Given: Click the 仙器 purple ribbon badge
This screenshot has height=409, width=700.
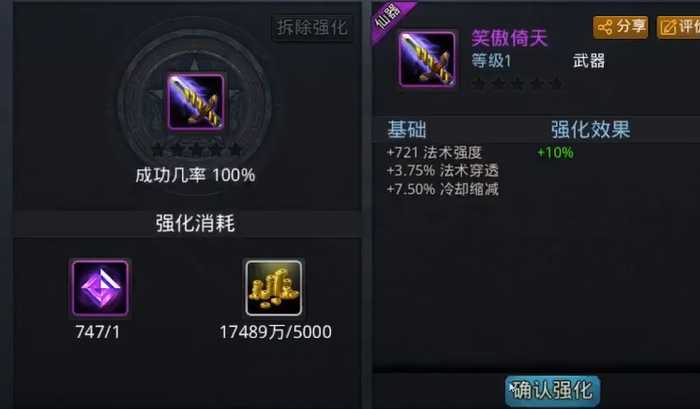Looking at the screenshot, I should [389, 18].
